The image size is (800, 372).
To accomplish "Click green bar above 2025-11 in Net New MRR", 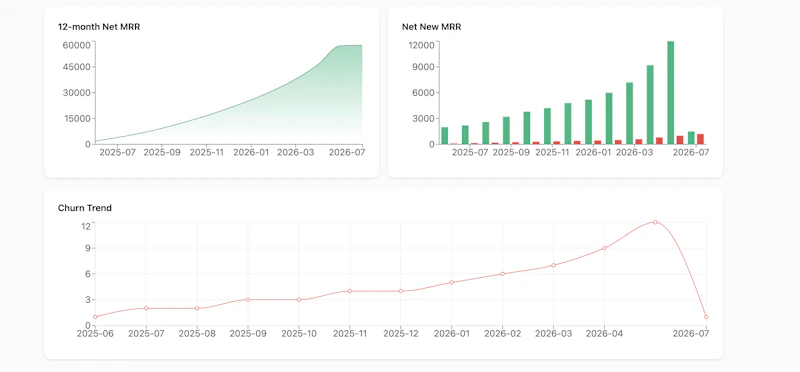I will pos(547,126).
